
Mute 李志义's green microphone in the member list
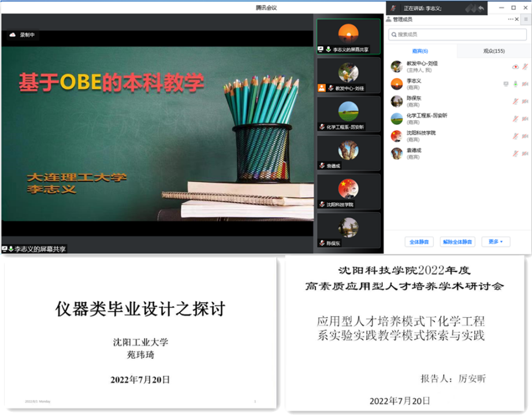(515, 84)
